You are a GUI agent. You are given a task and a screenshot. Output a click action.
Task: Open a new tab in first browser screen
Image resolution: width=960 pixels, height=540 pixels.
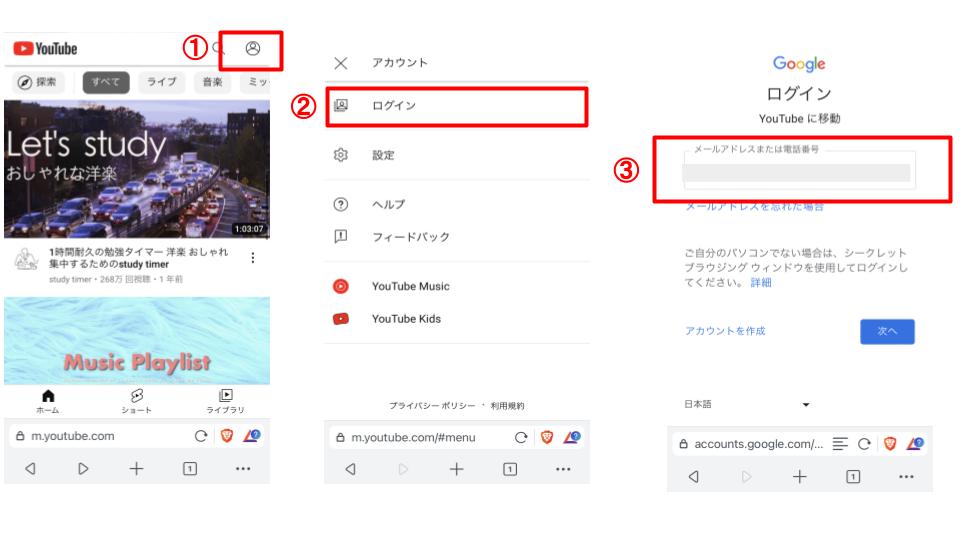point(137,469)
